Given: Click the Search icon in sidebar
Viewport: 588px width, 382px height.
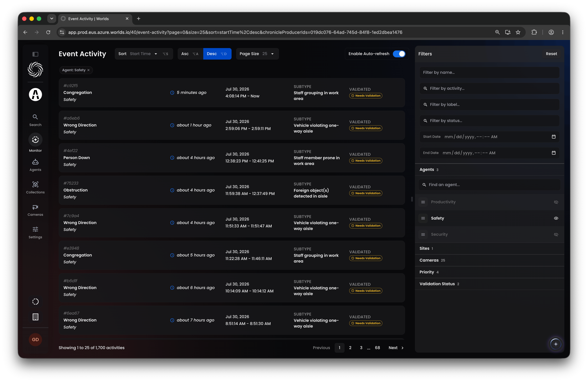Looking at the screenshot, I should click(35, 120).
